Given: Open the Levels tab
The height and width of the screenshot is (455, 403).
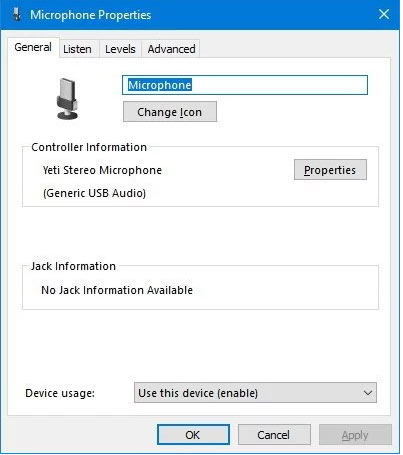Looking at the screenshot, I should pos(120,49).
